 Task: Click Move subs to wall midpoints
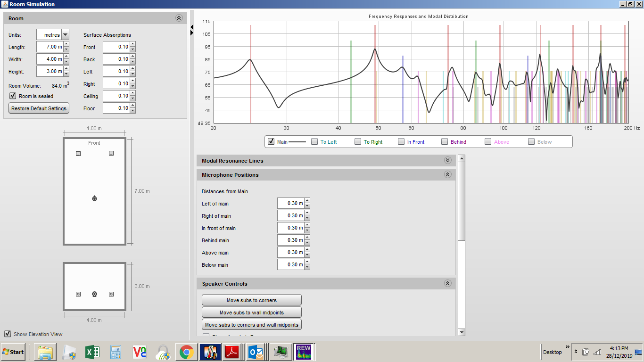tap(252, 312)
